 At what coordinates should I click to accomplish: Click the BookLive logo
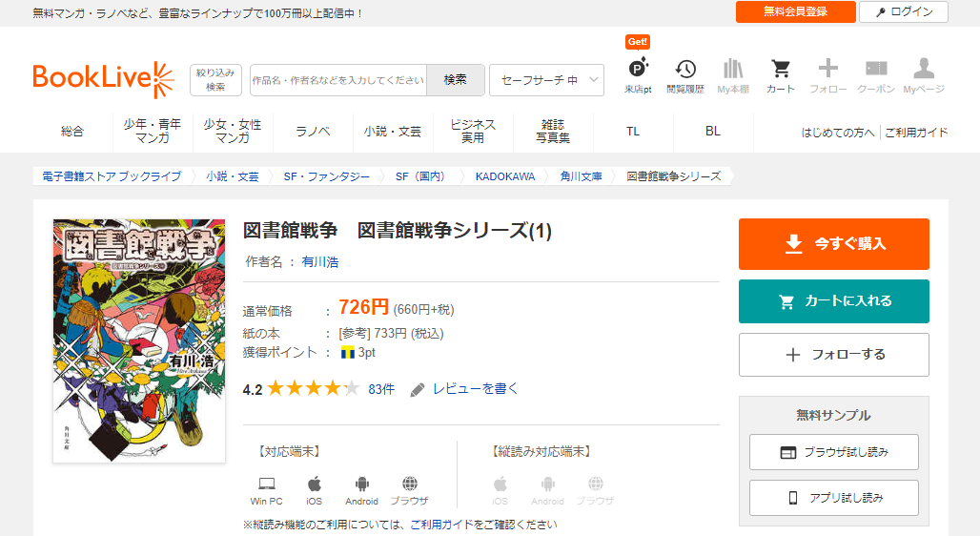103,79
